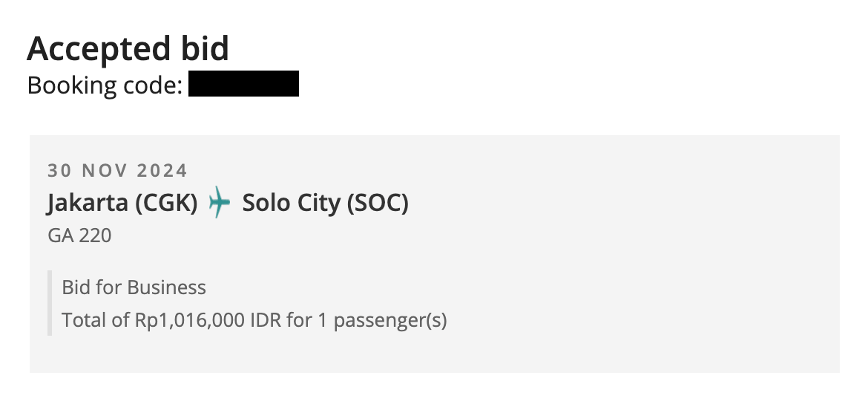Screen dimensions: 868x410
Task: Click the "(SOC)" airport code
Action: [378, 203]
